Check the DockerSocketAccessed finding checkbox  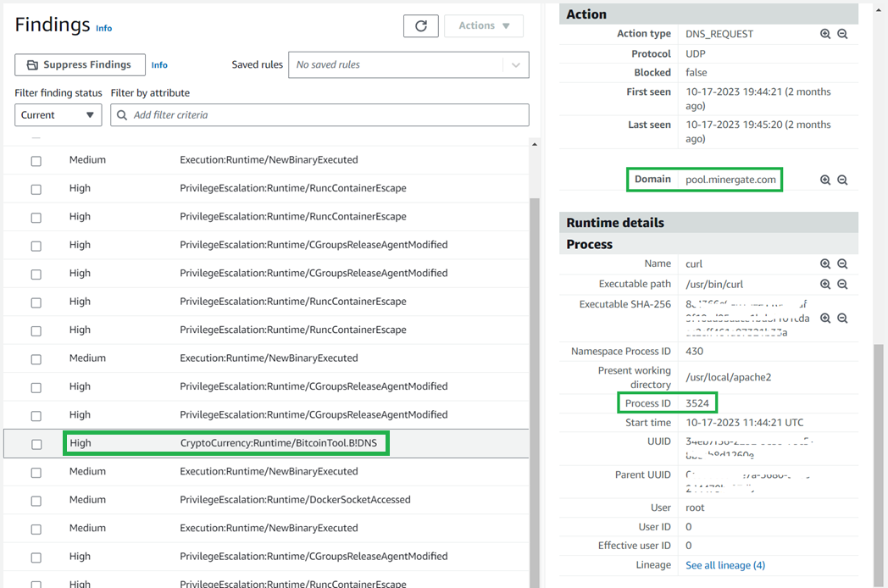pos(35,500)
